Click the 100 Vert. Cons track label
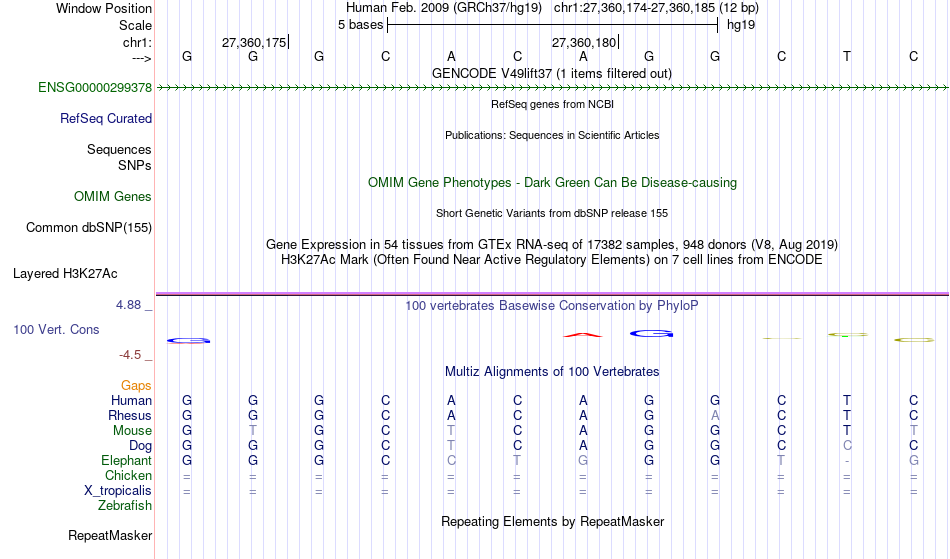 pyautogui.click(x=56, y=329)
